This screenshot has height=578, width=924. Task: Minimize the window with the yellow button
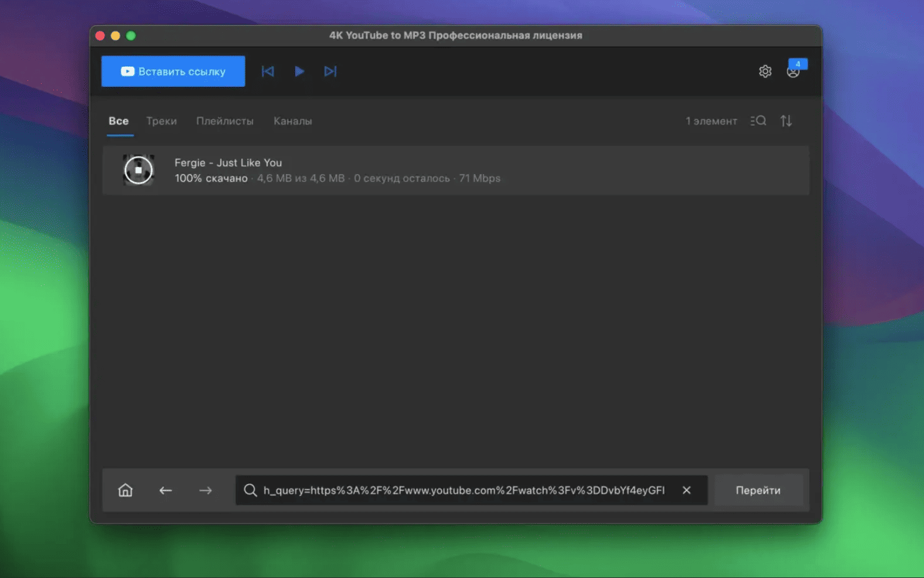pos(115,36)
